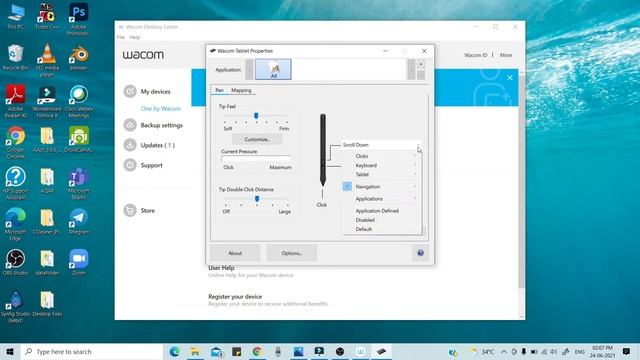Open This PC desktop icon

[16, 16]
